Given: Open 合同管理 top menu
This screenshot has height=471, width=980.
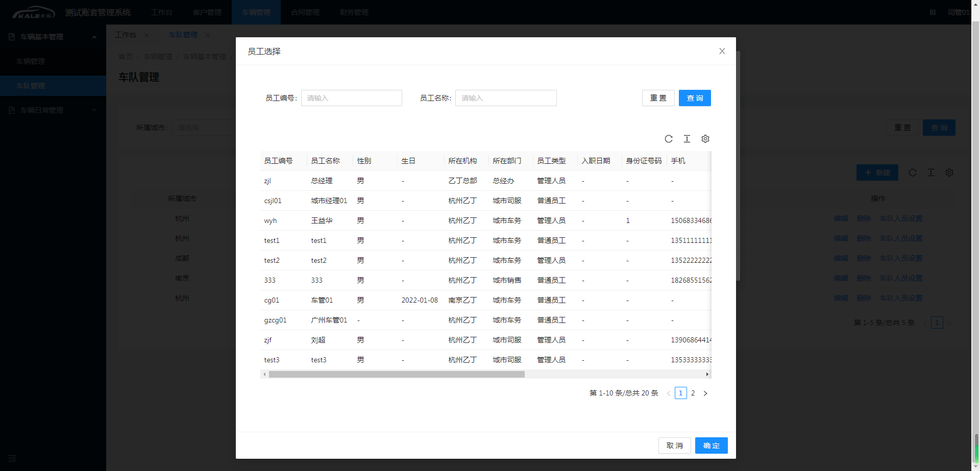Looking at the screenshot, I should coord(305,12).
